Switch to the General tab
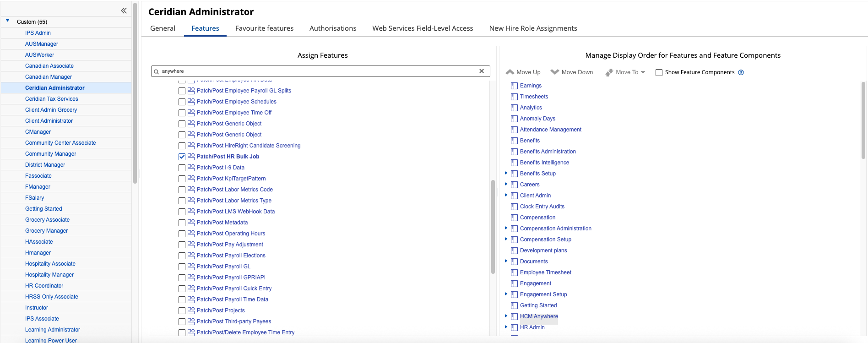Image resolution: width=868 pixels, height=343 pixels. 163,28
